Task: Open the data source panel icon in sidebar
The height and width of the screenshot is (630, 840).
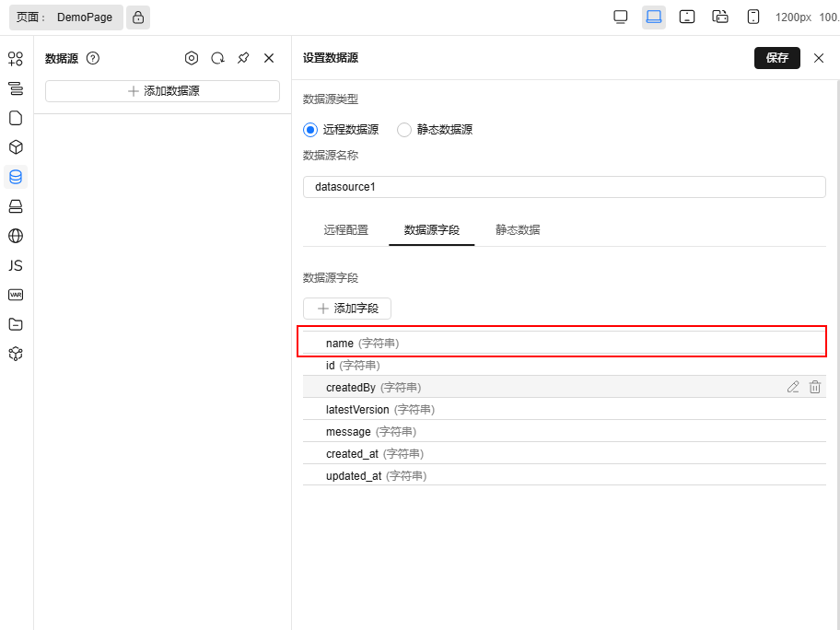Action: 15,177
